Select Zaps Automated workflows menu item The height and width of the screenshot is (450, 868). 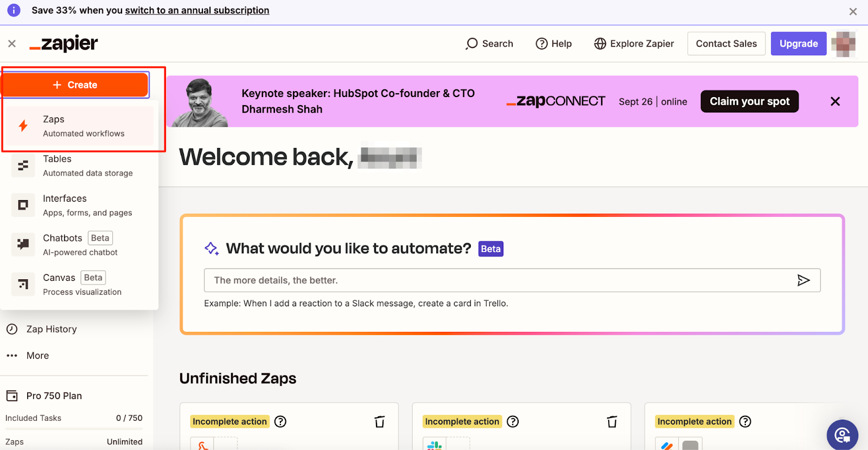80,126
